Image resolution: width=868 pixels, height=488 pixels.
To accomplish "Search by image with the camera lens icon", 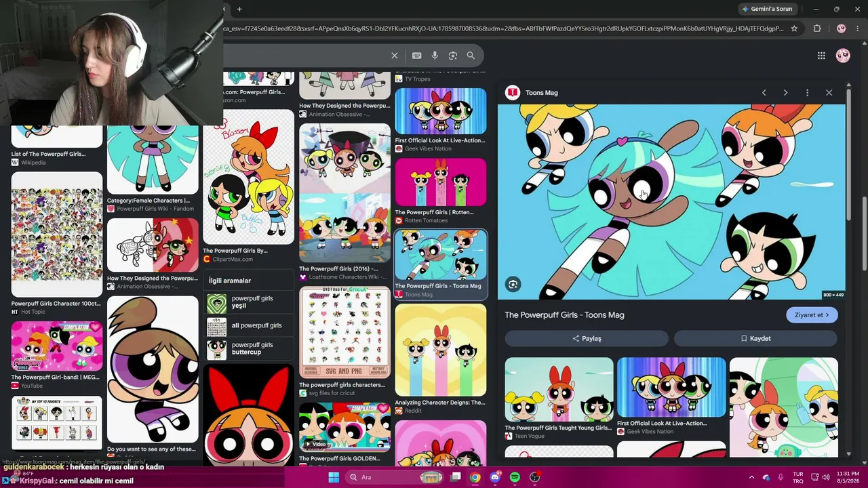I will [453, 56].
